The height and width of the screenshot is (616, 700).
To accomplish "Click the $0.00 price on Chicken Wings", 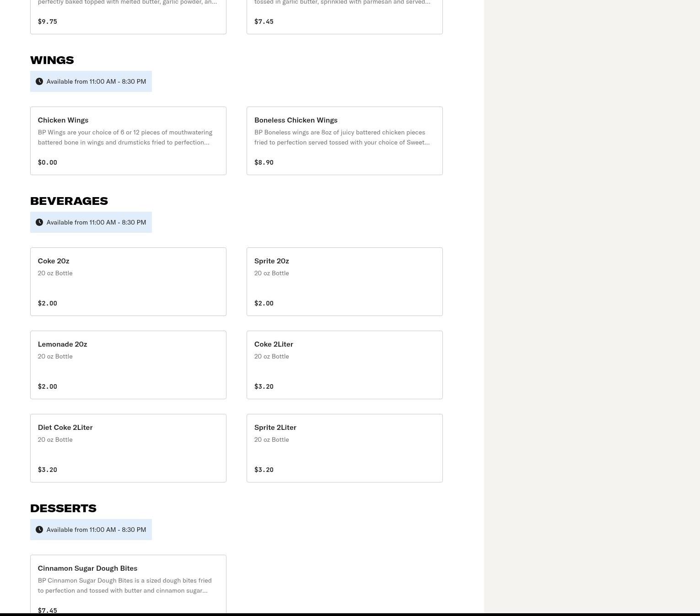I will click(x=48, y=162).
